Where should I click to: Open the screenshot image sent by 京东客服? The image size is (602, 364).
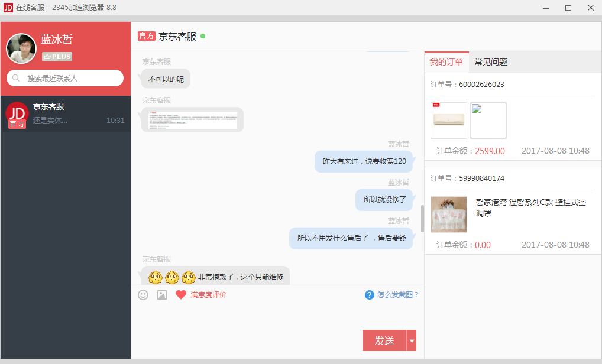(x=193, y=120)
